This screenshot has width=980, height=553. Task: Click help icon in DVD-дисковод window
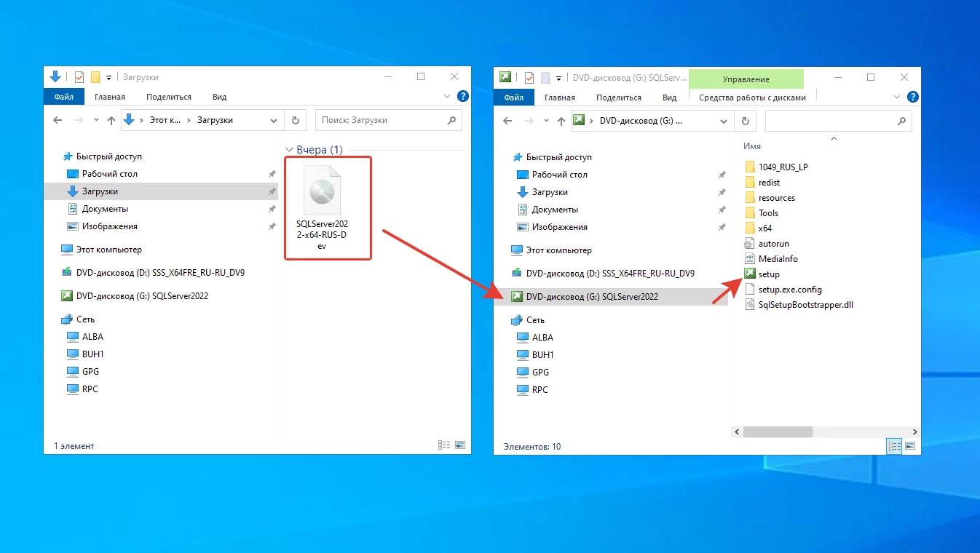coord(912,97)
